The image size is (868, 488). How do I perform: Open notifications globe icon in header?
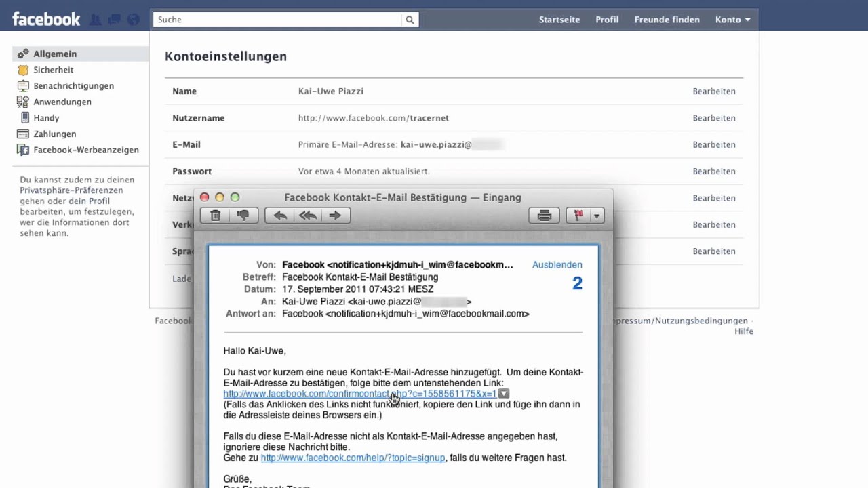134,20
